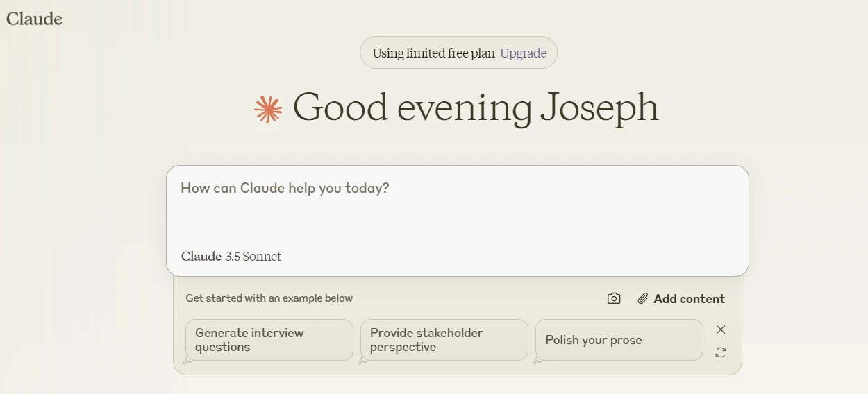Click the paperclip attachment icon

tap(643, 298)
